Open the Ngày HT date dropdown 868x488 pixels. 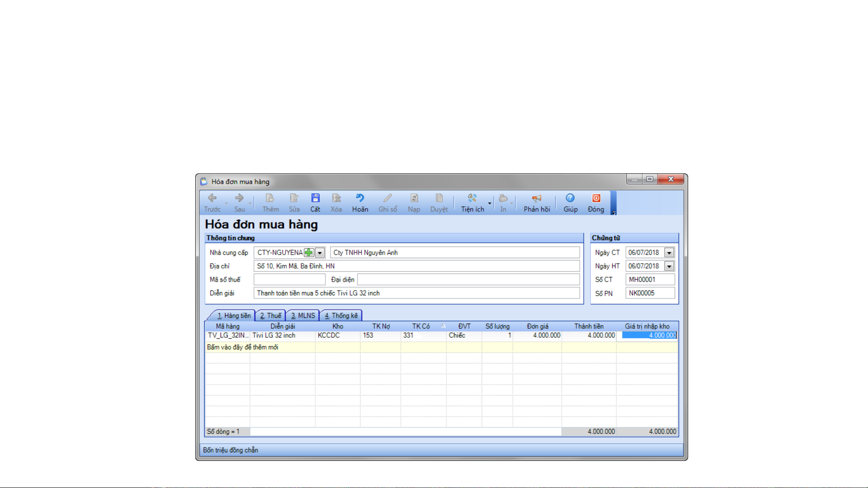coord(669,266)
